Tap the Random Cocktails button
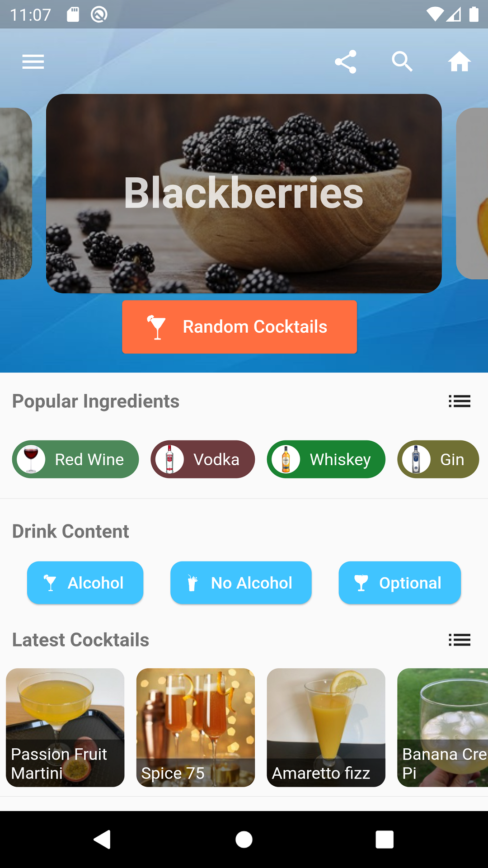Image resolution: width=488 pixels, height=868 pixels. 239,327
